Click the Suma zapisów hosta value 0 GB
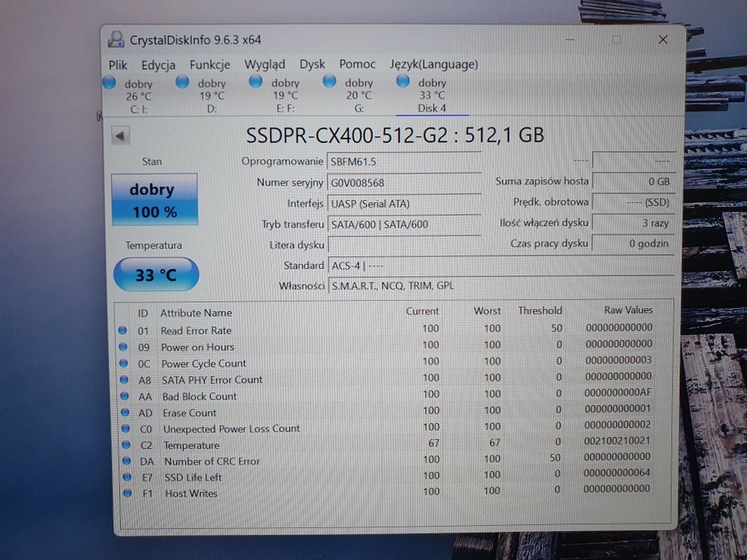 633,182
